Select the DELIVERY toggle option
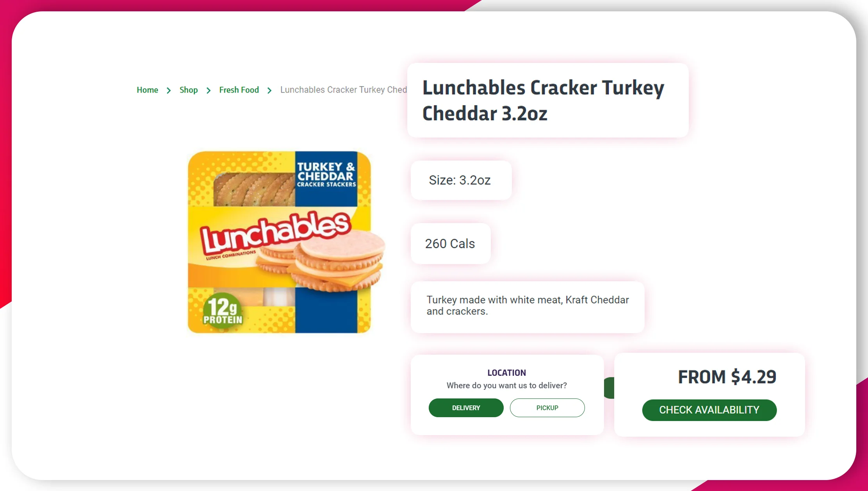The width and height of the screenshot is (868, 491). click(x=466, y=408)
